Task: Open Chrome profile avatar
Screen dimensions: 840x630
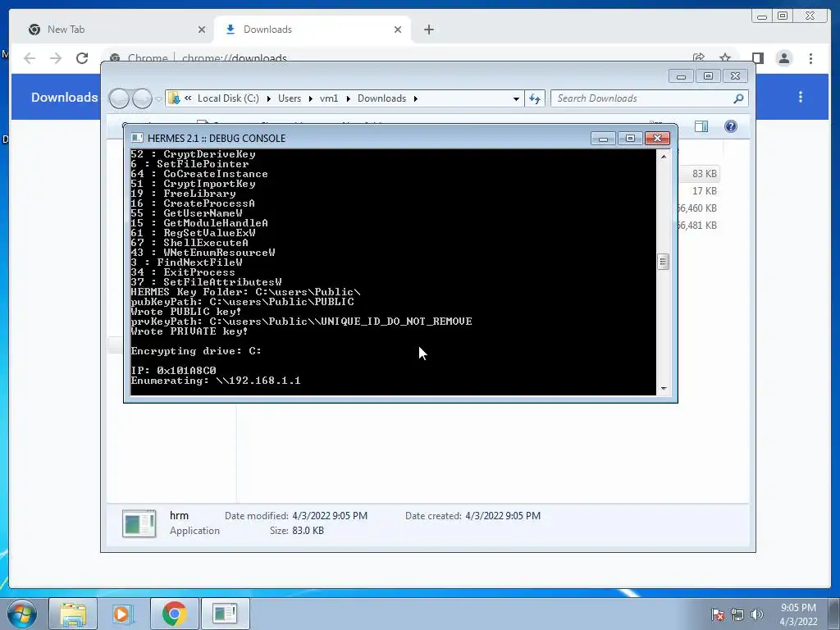Action: (x=783, y=58)
